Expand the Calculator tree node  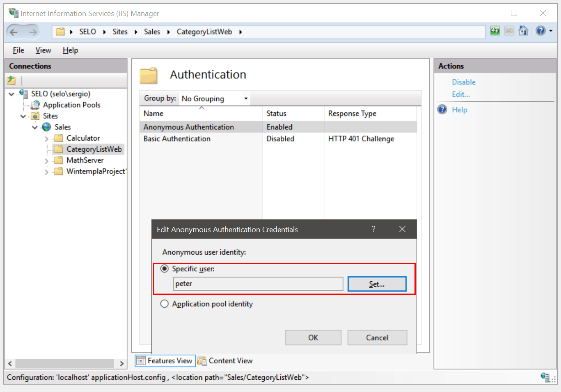[46, 139]
